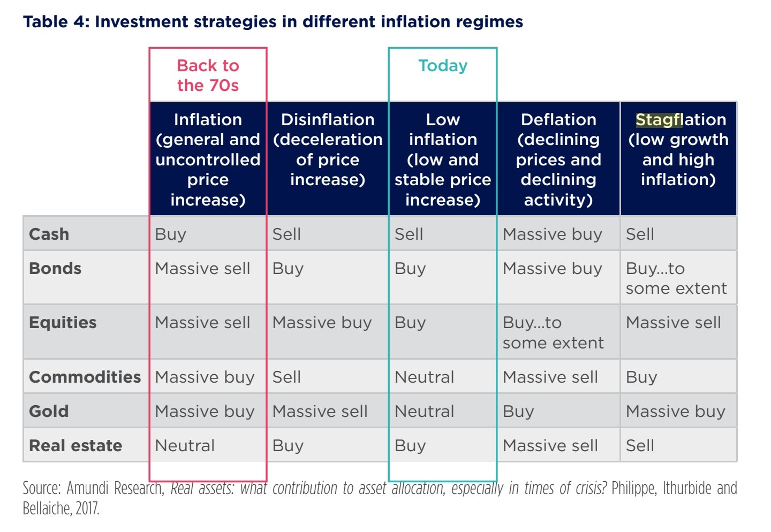The width and height of the screenshot is (771, 532).
Task: Click the 'Back to the 70s' label
Action: point(208,75)
